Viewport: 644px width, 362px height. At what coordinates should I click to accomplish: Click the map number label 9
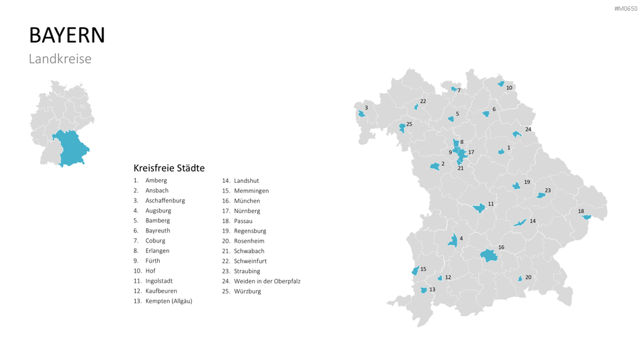[450, 152]
